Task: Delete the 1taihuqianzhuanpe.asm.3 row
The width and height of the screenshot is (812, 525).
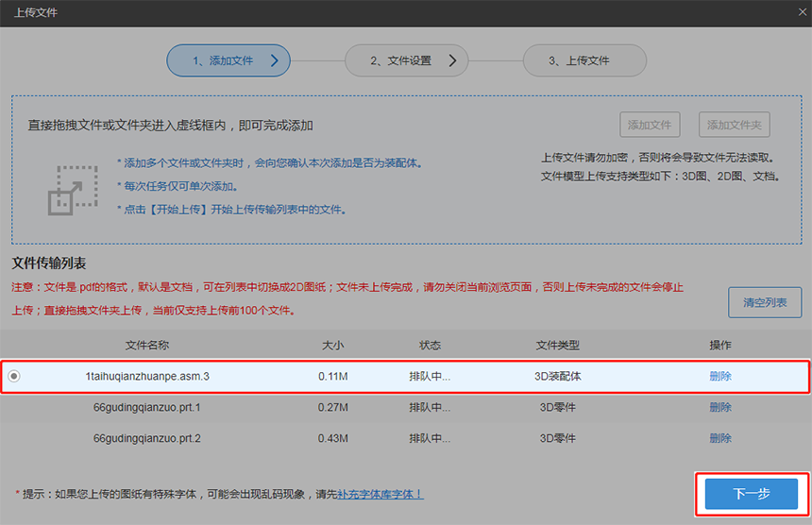Action: (x=720, y=377)
